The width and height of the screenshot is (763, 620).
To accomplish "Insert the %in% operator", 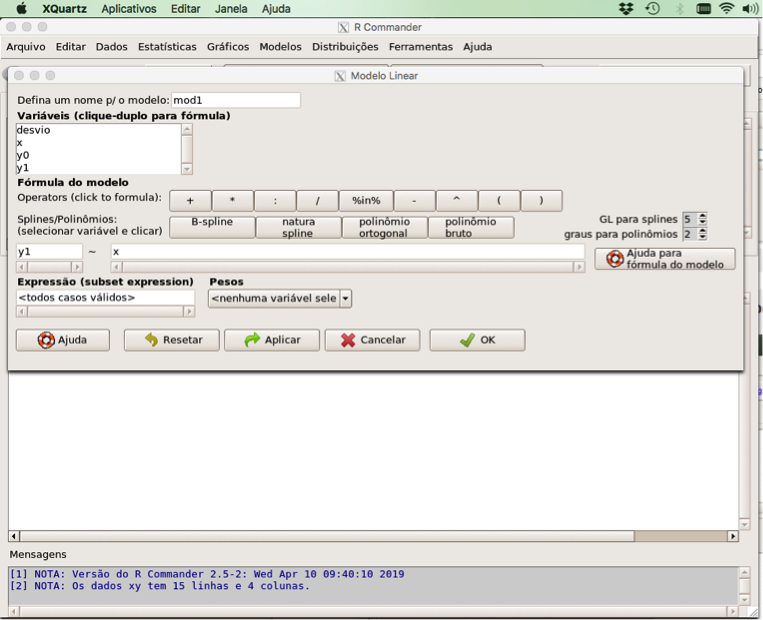I will click(365, 201).
